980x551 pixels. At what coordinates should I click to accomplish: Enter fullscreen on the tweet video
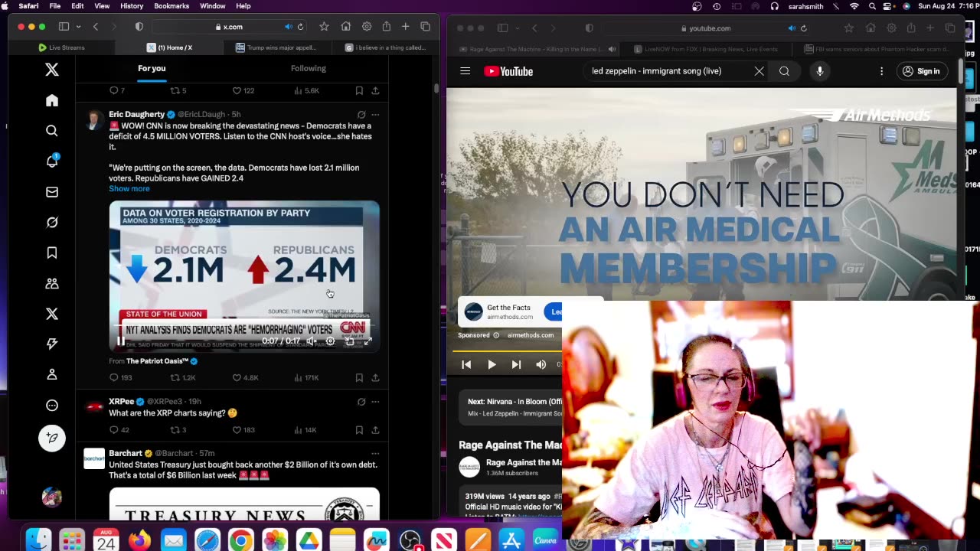tap(367, 341)
